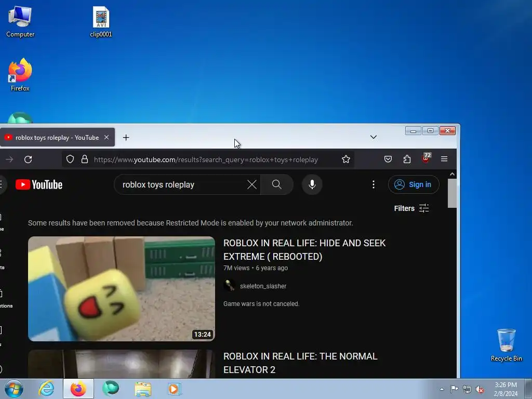Bookmark this page with the star
532x399 pixels.
(345, 159)
